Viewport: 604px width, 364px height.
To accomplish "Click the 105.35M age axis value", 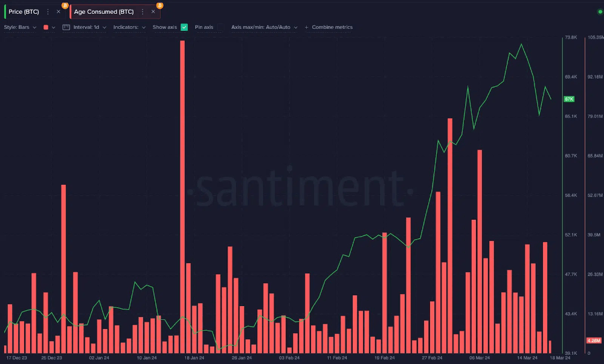I will tap(596, 37).
